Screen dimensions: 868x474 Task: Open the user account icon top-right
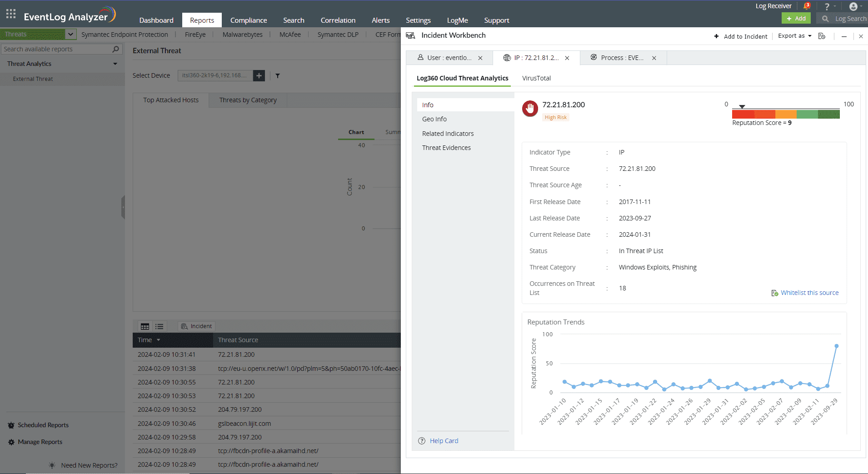click(854, 6)
